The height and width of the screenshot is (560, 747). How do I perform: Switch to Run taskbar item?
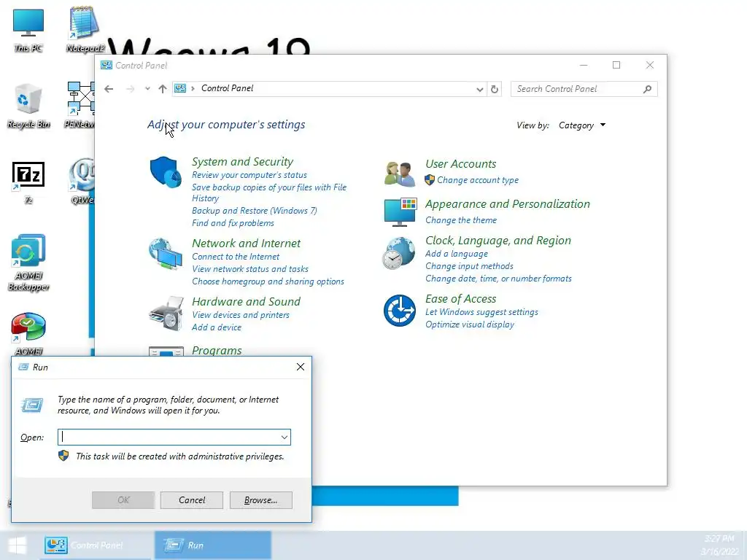tap(213, 545)
